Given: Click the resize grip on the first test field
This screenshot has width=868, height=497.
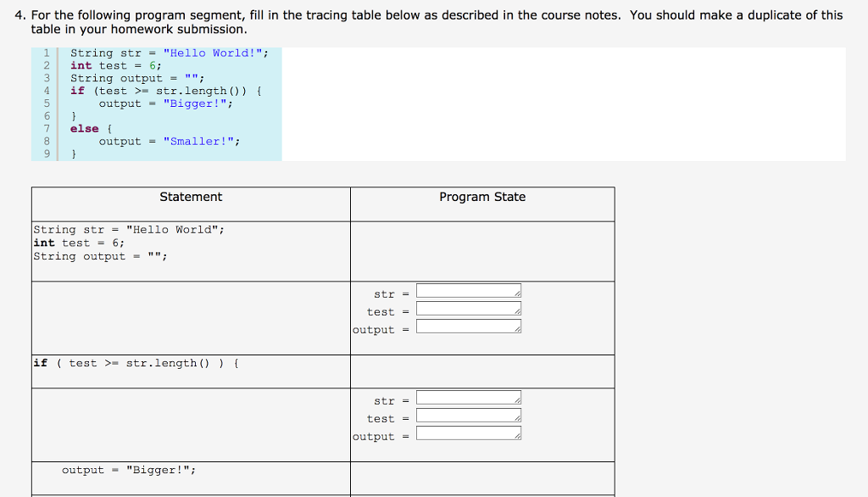Looking at the screenshot, I should [518, 311].
